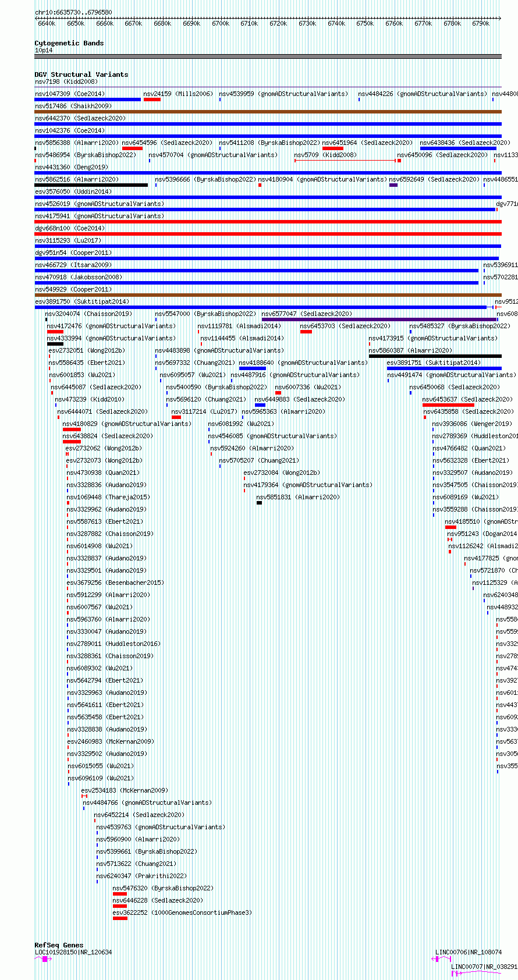Select nsv5396666 (ByrskaBishop2022) label
The height and width of the screenshot is (980, 518).
[205, 179]
